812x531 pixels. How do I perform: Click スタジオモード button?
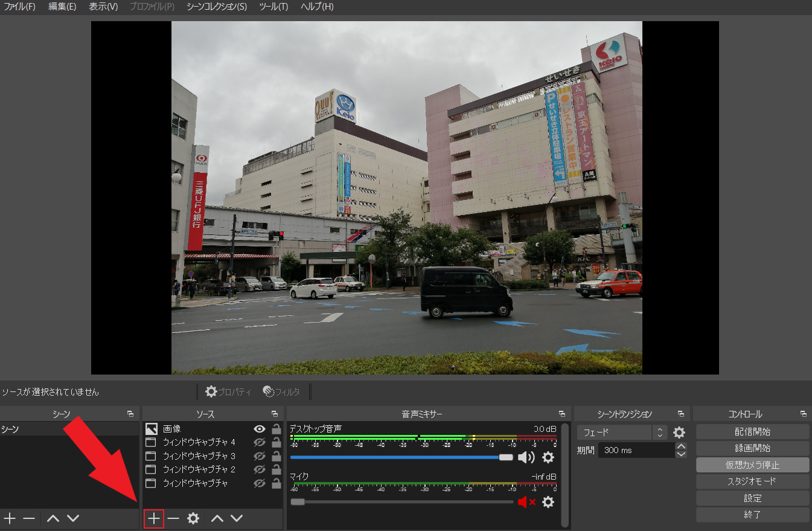click(752, 481)
